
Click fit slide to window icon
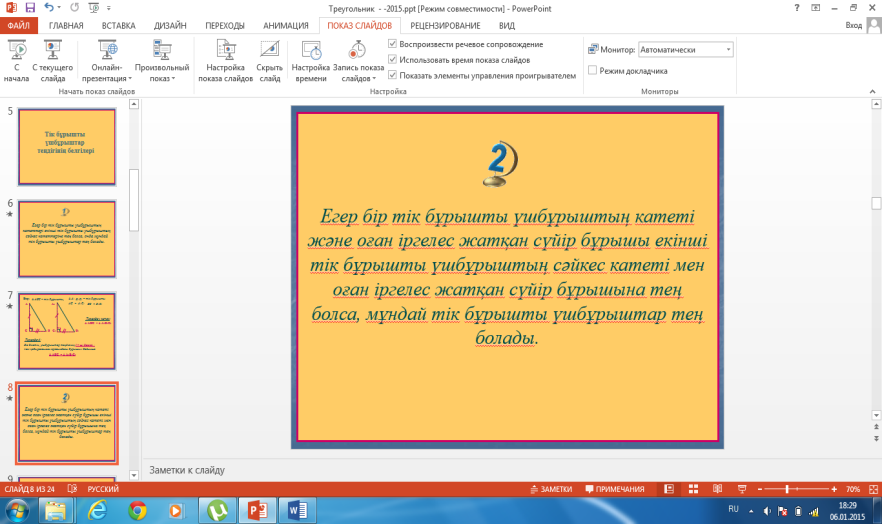click(x=871, y=489)
